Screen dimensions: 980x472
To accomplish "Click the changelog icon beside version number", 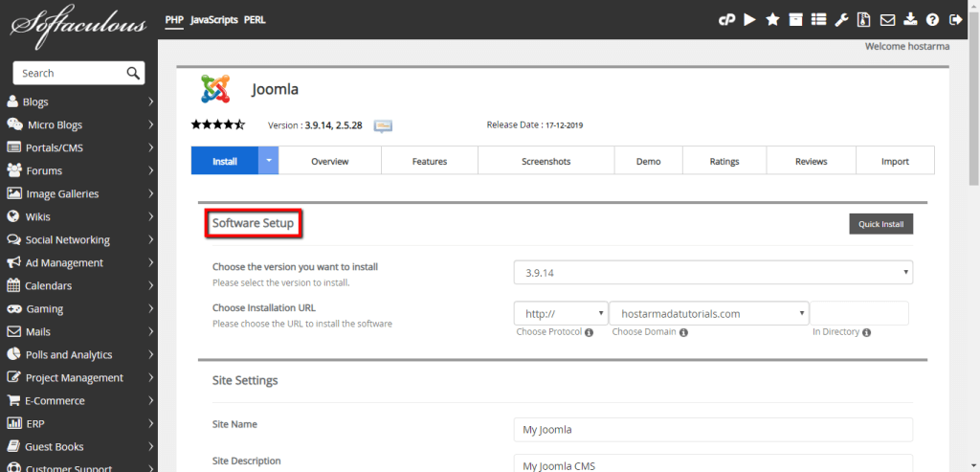I will (x=383, y=125).
